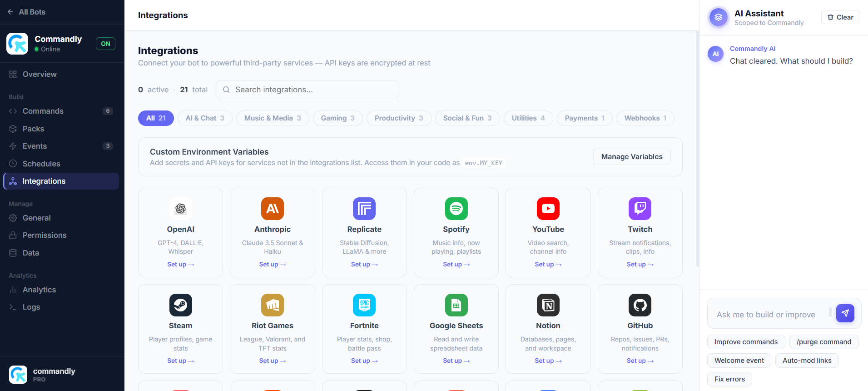Screen dimensions: 868x391
Task: Click the Replicate integration logo
Action: click(364, 209)
